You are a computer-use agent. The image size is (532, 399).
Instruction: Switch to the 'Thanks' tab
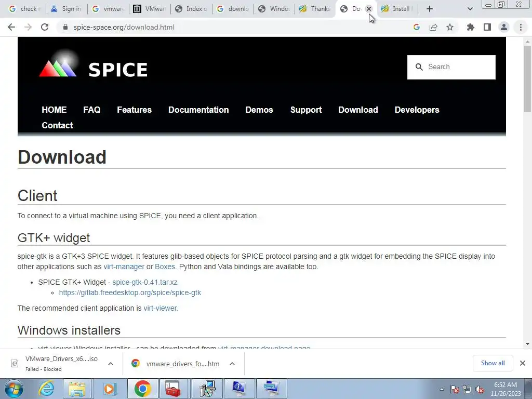click(x=315, y=9)
